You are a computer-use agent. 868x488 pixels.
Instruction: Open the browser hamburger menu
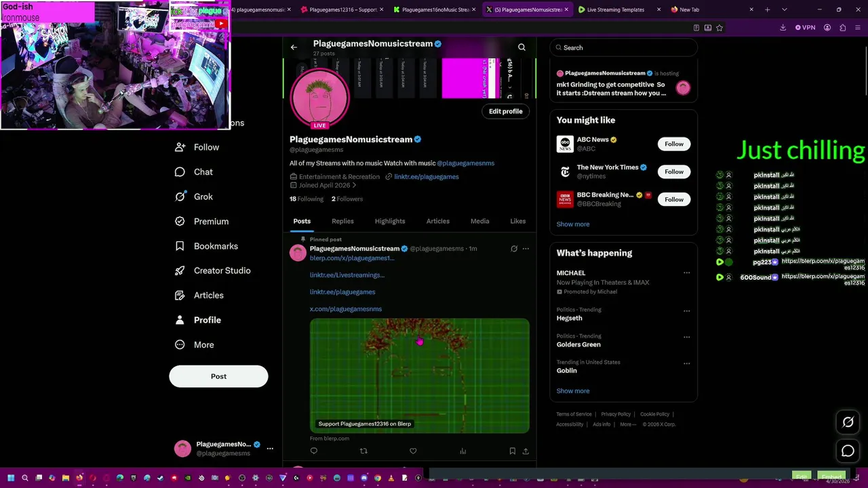pyautogui.click(x=858, y=28)
